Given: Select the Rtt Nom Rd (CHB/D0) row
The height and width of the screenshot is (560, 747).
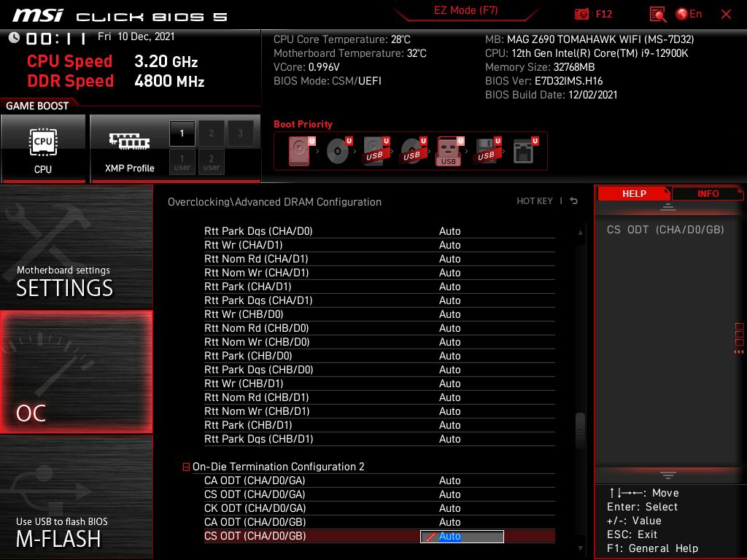Looking at the screenshot, I should point(379,328).
